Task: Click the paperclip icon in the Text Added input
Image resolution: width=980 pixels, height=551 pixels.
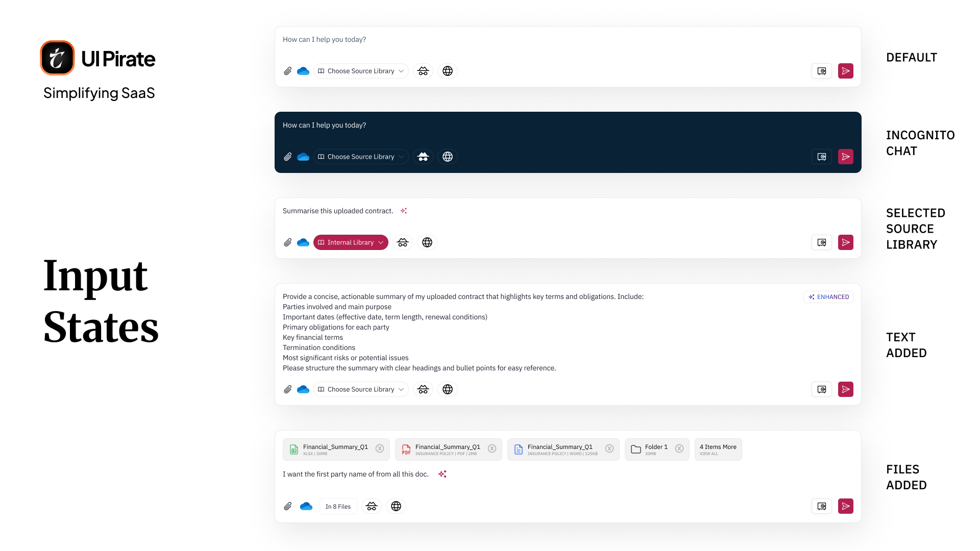Action: [288, 389]
